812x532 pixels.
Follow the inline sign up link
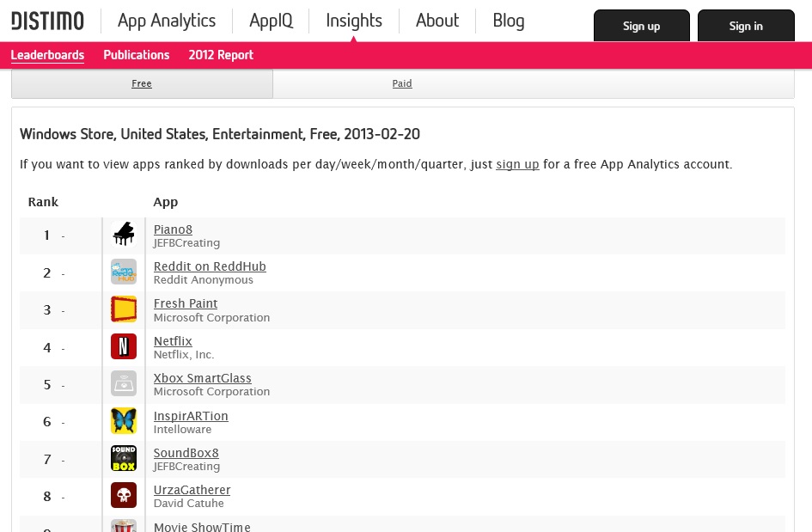[x=517, y=164]
